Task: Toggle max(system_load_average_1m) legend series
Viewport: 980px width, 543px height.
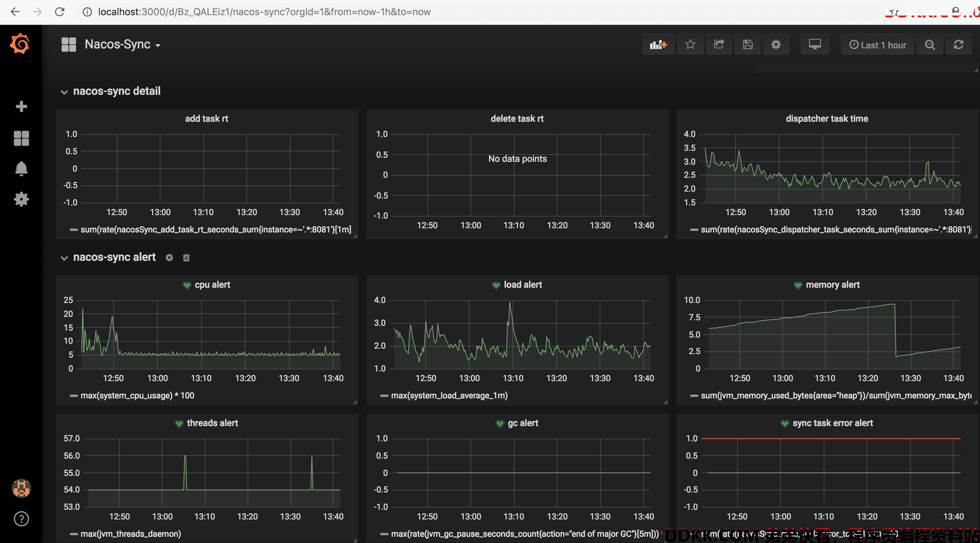Action: 449,396
